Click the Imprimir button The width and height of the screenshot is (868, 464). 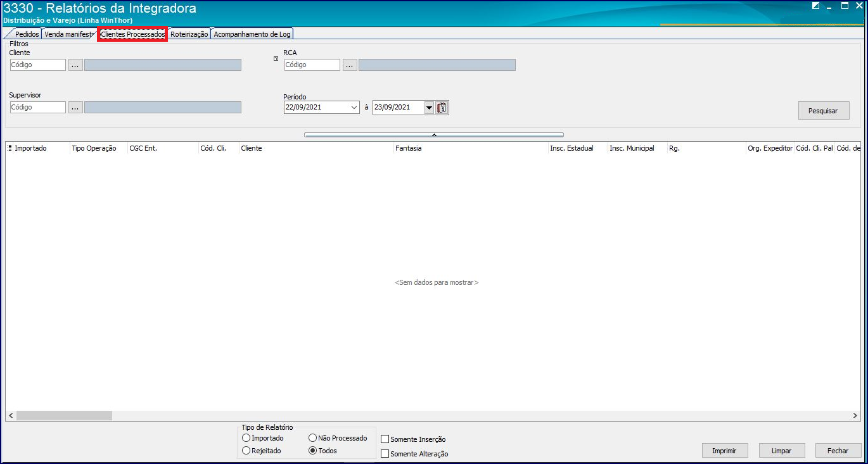tap(725, 451)
